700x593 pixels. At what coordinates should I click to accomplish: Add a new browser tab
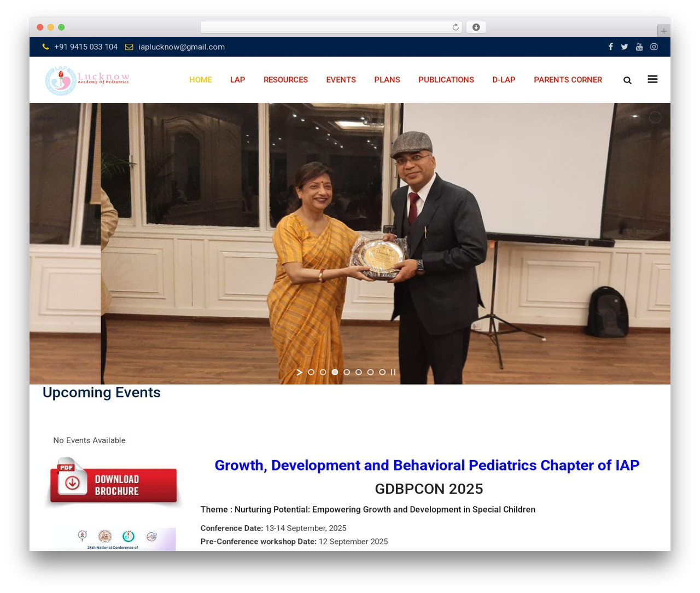pyautogui.click(x=663, y=31)
